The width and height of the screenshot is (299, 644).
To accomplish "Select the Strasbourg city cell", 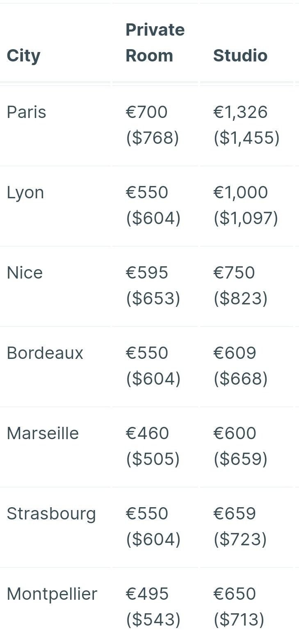I will pyautogui.click(x=51, y=514).
